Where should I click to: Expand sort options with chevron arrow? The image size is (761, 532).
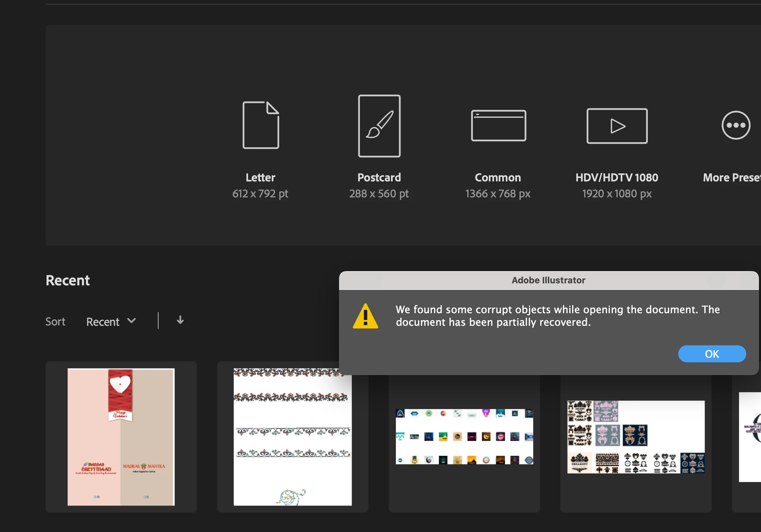click(131, 321)
